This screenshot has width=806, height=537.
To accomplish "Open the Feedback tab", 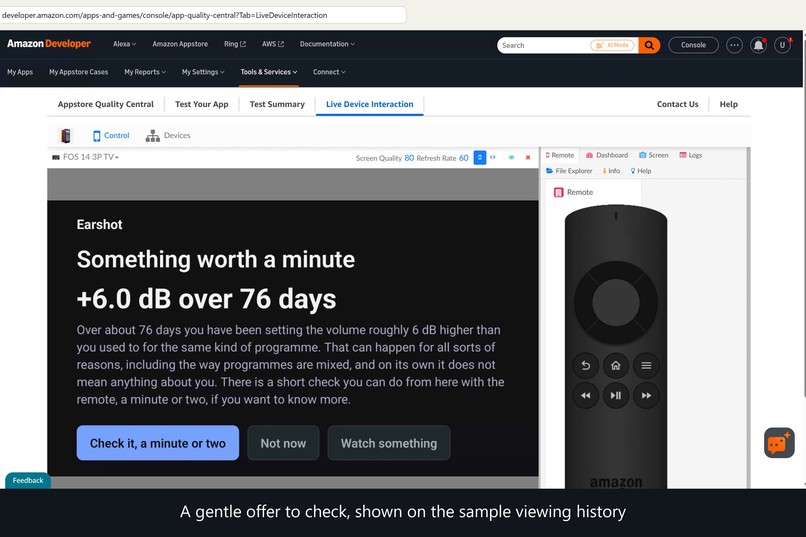I will pyautogui.click(x=28, y=480).
